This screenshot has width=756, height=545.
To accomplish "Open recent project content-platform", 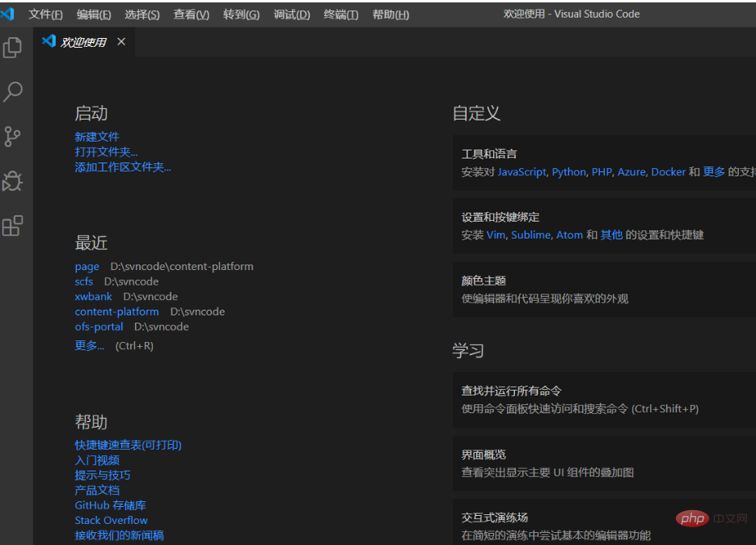I will coord(116,311).
